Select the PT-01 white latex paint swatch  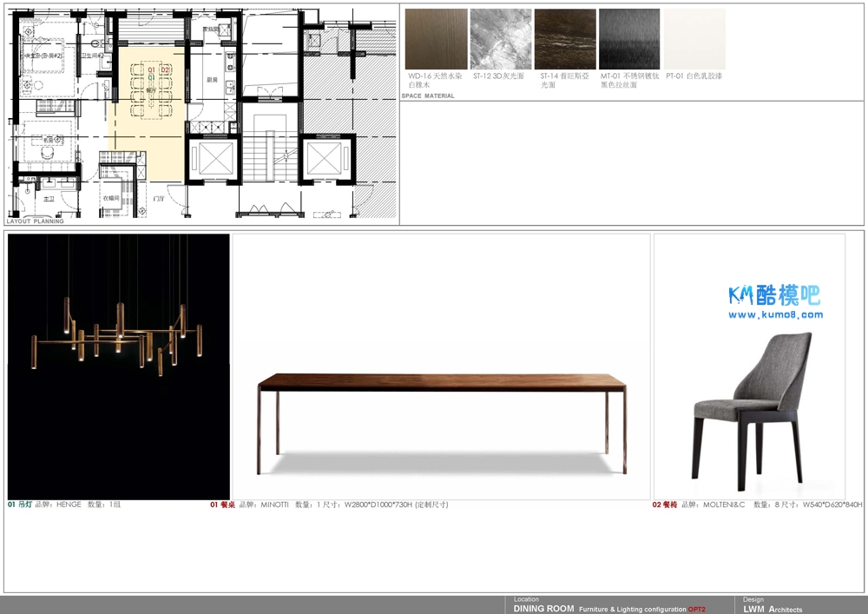pyautogui.click(x=694, y=39)
